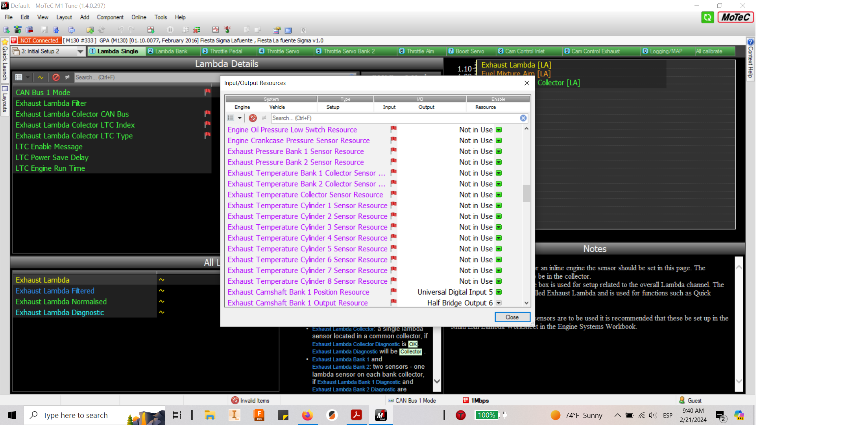The image size is (868, 425).
Task: Click the Close button in dialog
Action: (512, 317)
